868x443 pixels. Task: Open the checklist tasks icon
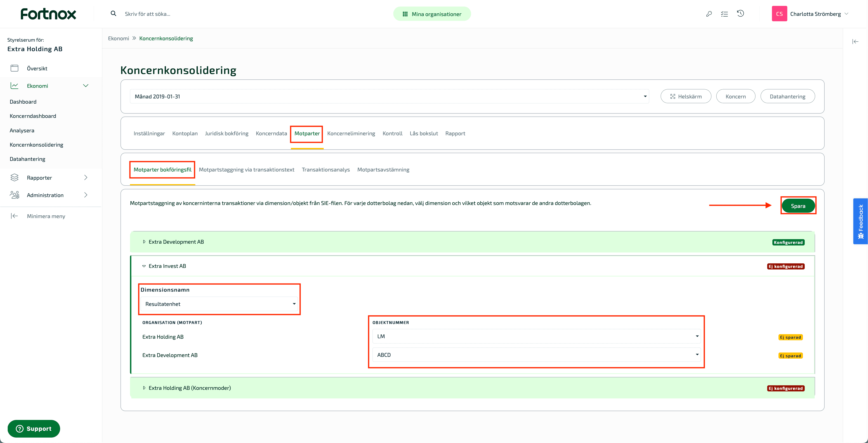coord(724,14)
